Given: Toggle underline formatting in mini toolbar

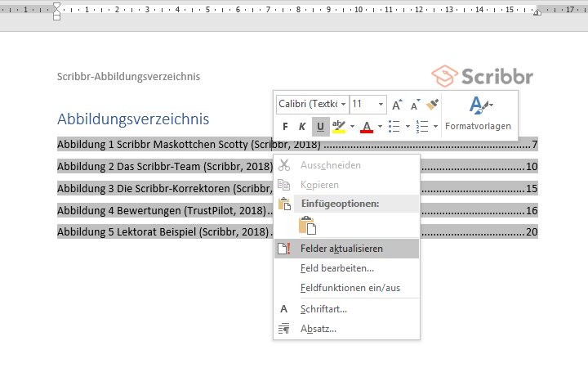Looking at the screenshot, I should 320,127.
